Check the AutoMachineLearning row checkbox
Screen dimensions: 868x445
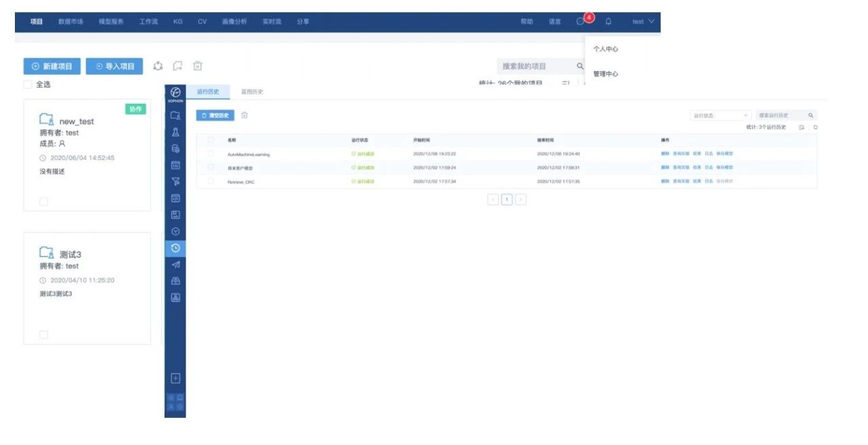(x=211, y=153)
